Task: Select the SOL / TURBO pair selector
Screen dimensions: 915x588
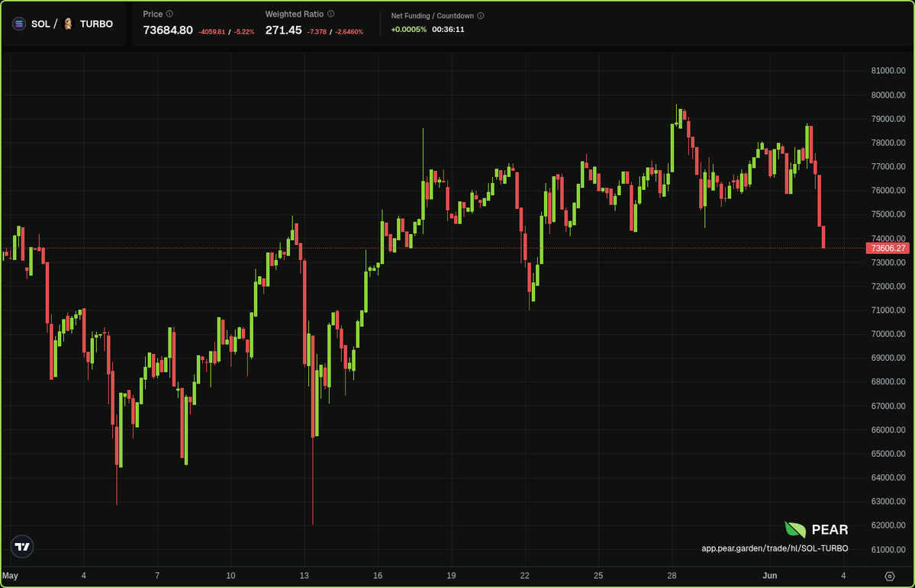Action: pos(63,24)
